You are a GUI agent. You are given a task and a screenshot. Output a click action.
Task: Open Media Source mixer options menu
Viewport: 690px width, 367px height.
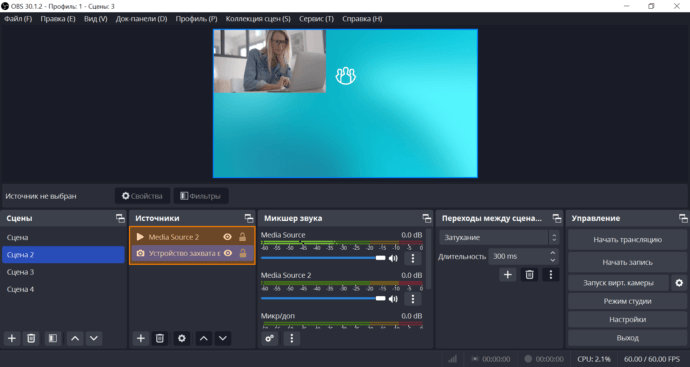pyautogui.click(x=413, y=258)
